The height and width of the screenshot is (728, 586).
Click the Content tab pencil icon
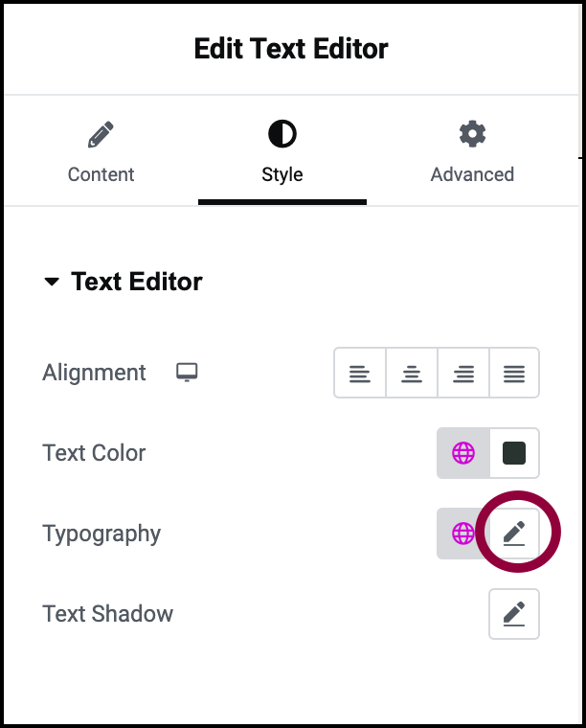pyautogui.click(x=101, y=135)
